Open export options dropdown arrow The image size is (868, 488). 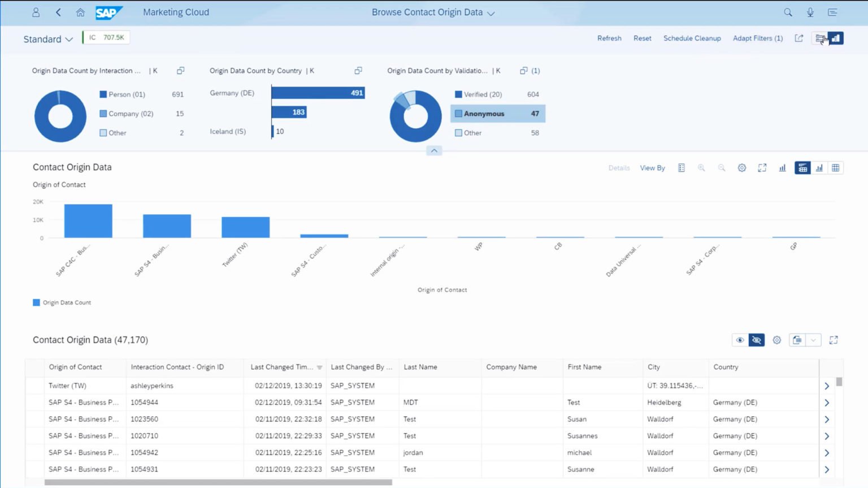(813, 340)
